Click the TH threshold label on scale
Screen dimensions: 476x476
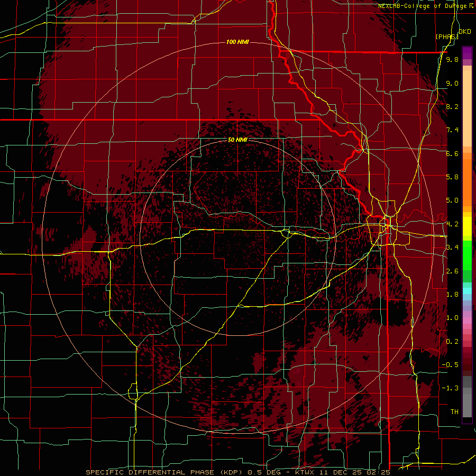(454, 412)
